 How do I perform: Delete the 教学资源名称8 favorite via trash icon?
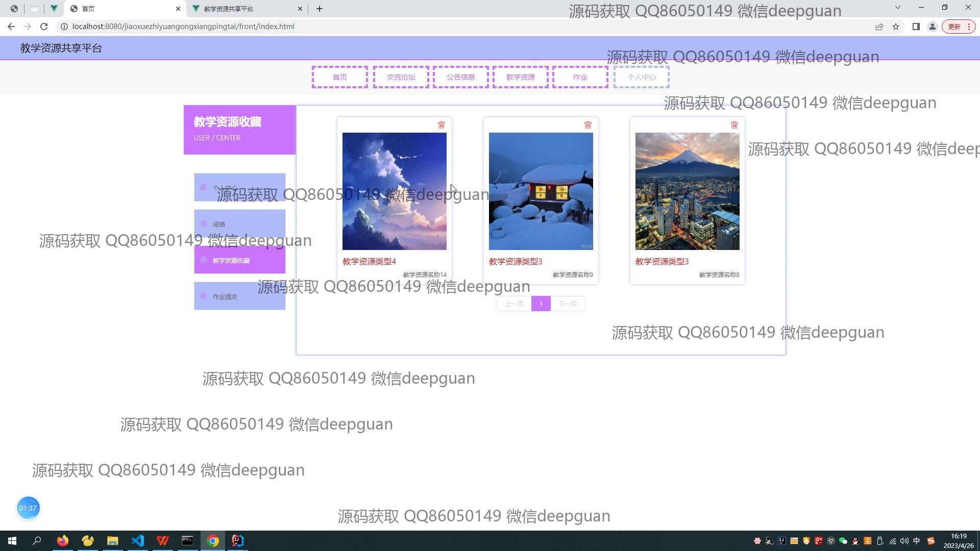(734, 125)
